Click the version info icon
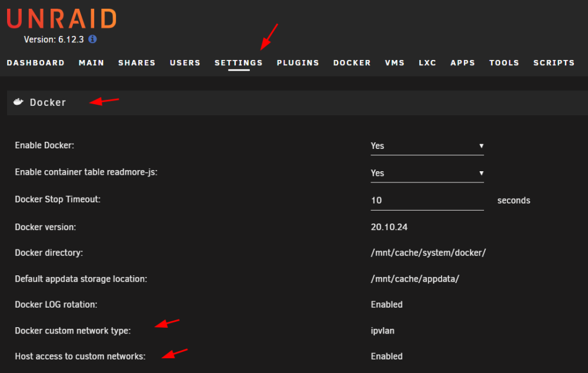The width and height of the screenshot is (588, 373). (93, 39)
